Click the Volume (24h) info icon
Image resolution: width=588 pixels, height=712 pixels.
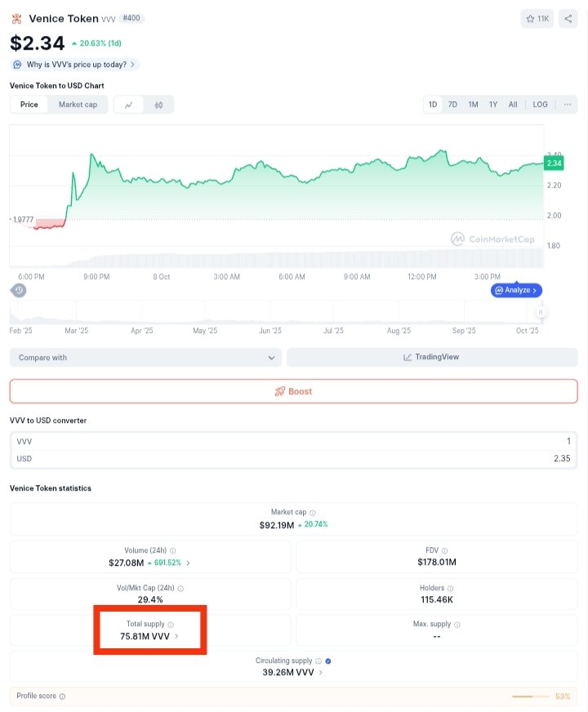[x=172, y=551]
